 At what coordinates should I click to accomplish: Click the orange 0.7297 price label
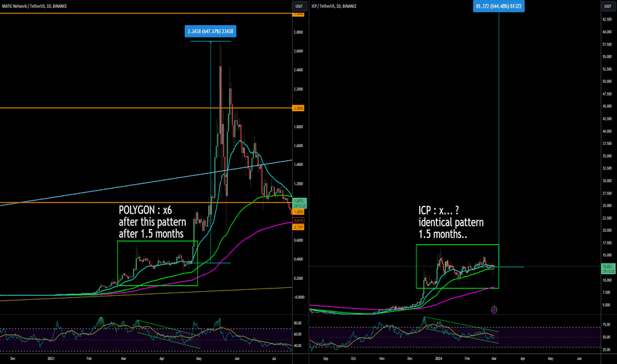click(x=299, y=228)
